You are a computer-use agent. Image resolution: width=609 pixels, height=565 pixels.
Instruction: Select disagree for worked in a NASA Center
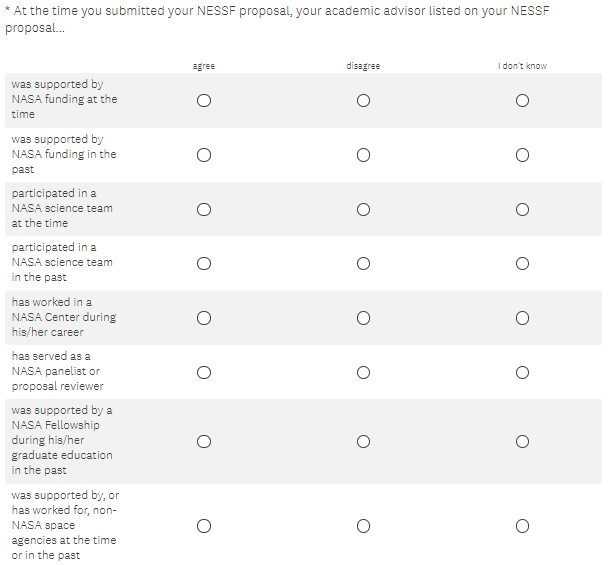click(x=363, y=318)
